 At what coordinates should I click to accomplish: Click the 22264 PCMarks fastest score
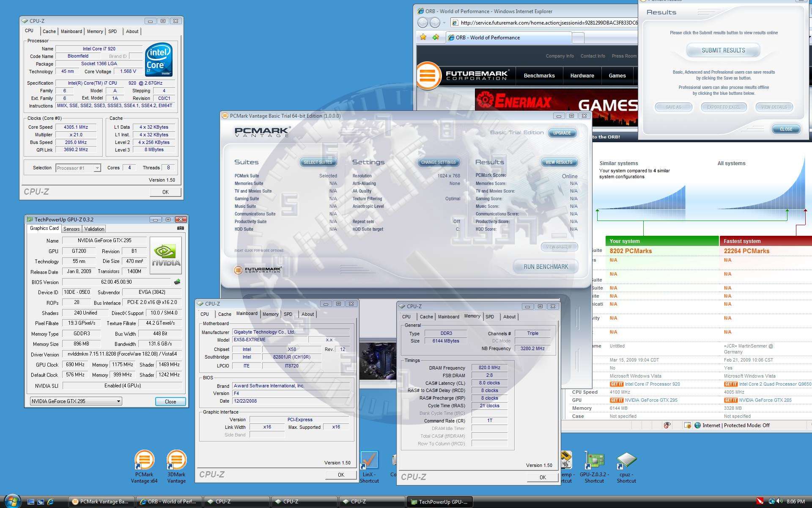pos(746,251)
